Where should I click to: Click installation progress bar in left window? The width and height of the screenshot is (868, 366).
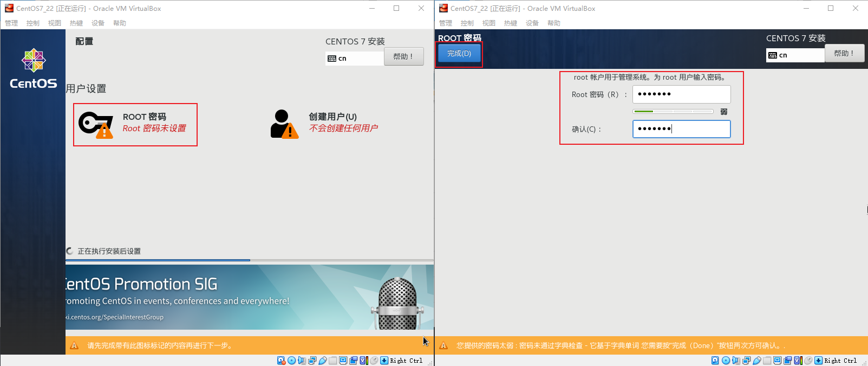click(250, 260)
